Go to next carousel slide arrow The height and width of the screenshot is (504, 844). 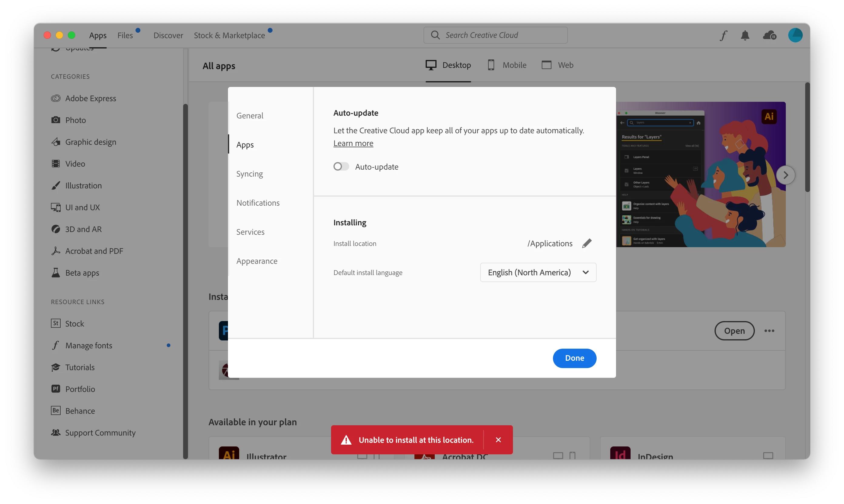coord(785,175)
